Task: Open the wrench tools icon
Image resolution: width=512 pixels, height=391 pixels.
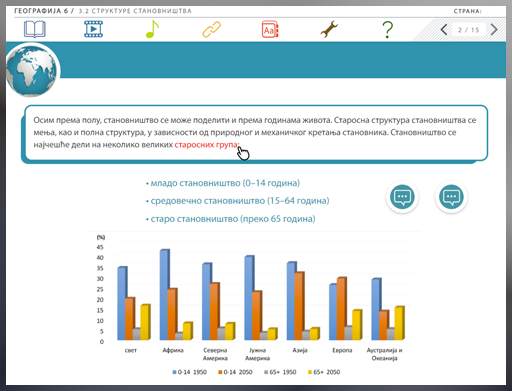Action: tap(329, 29)
